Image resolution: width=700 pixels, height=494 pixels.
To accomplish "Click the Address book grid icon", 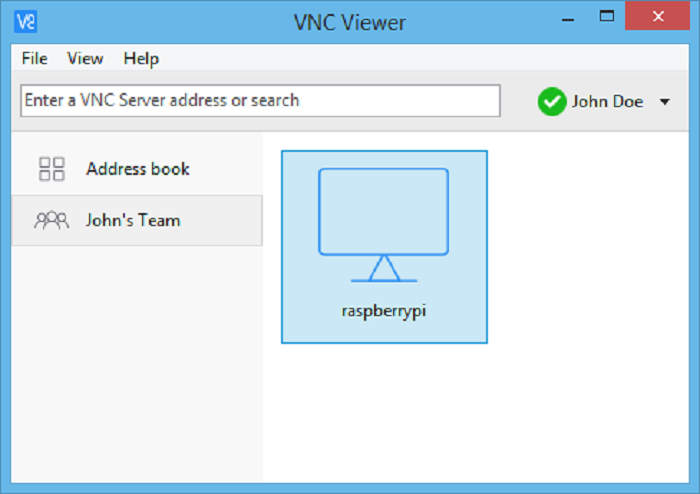I will 52,169.
